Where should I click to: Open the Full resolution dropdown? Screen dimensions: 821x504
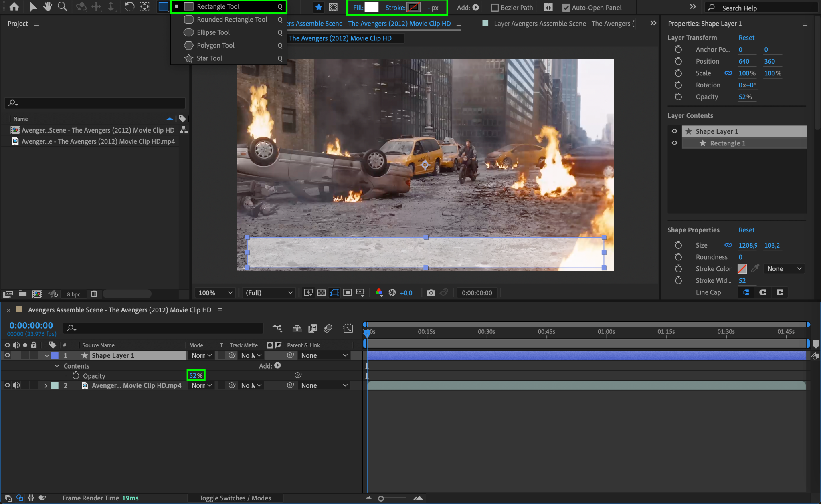tap(269, 293)
